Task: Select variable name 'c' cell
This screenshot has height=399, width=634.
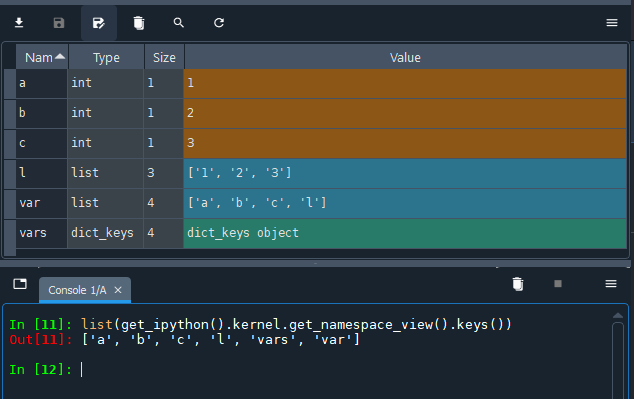Action: (x=42, y=143)
